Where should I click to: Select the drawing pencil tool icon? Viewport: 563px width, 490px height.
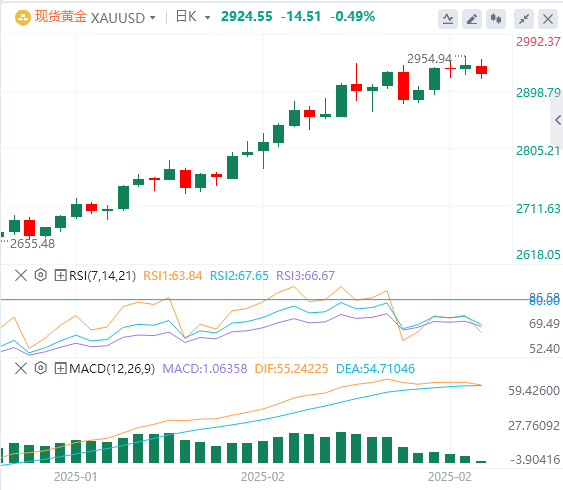click(x=472, y=19)
